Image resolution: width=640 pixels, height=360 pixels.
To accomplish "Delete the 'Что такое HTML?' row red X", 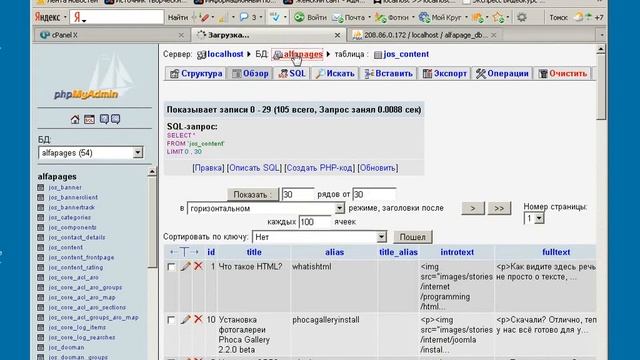I will pyautogui.click(x=198, y=266).
